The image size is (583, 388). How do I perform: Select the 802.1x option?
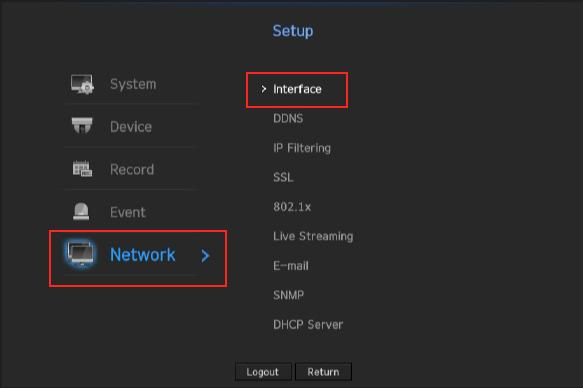pyautogui.click(x=292, y=207)
